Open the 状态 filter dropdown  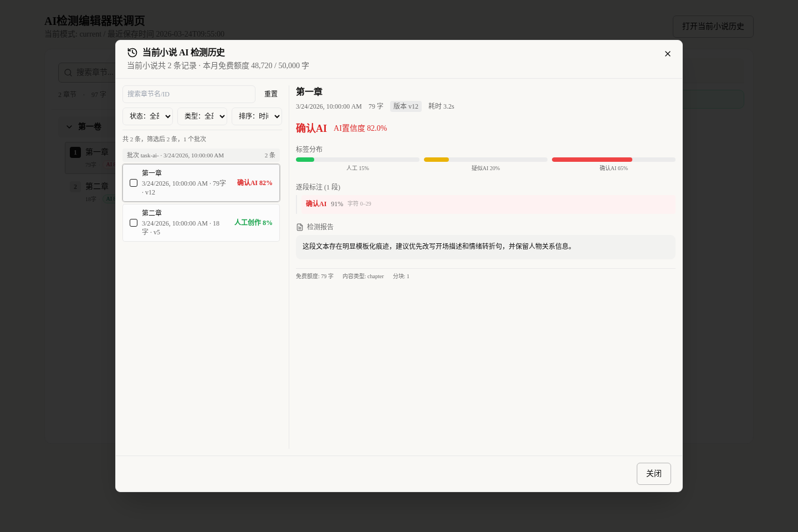pyautogui.click(x=148, y=116)
